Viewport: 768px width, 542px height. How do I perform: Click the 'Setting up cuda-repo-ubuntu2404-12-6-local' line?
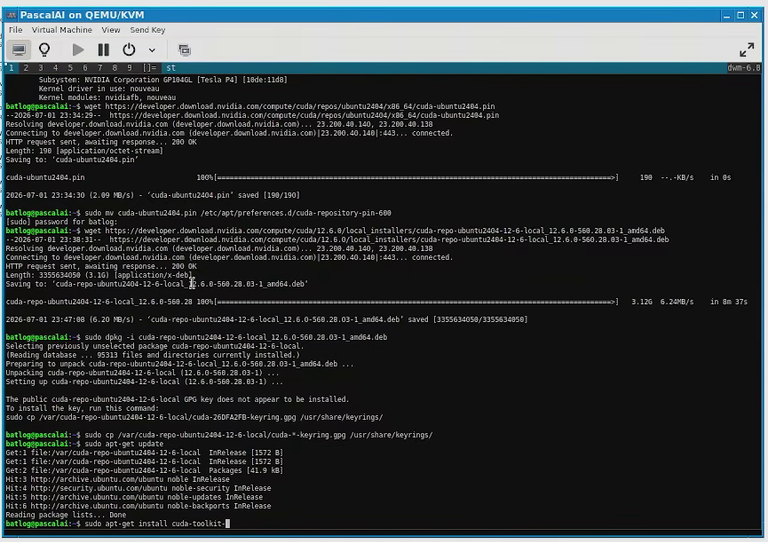(x=144, y=381)
